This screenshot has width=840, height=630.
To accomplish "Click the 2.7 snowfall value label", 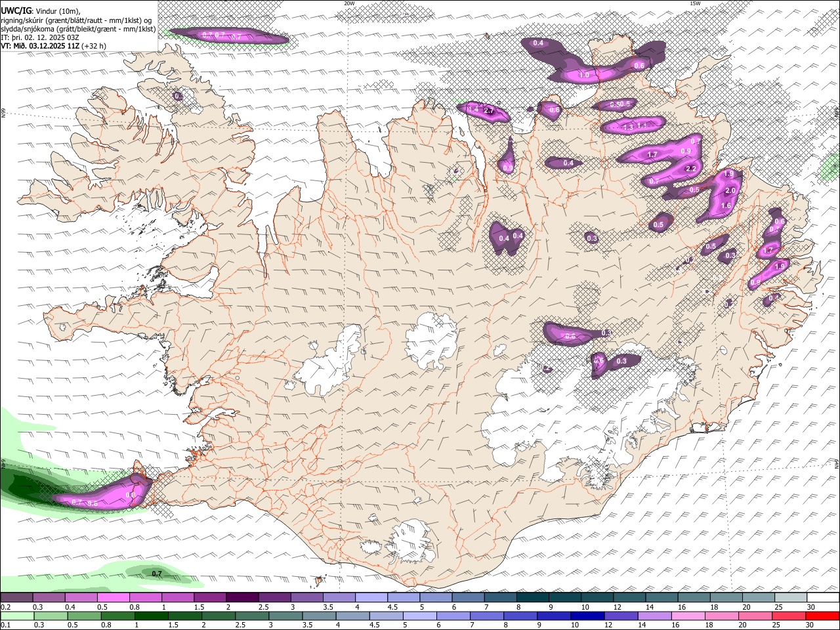I will coord(489,112).
